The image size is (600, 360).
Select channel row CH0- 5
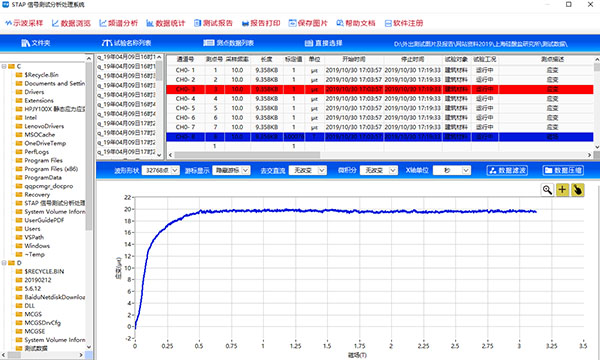pyautogui.click(x=380, y=108)
